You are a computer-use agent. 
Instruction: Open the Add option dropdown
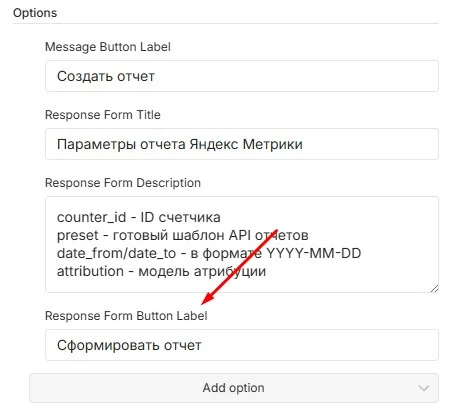[234, 388]
